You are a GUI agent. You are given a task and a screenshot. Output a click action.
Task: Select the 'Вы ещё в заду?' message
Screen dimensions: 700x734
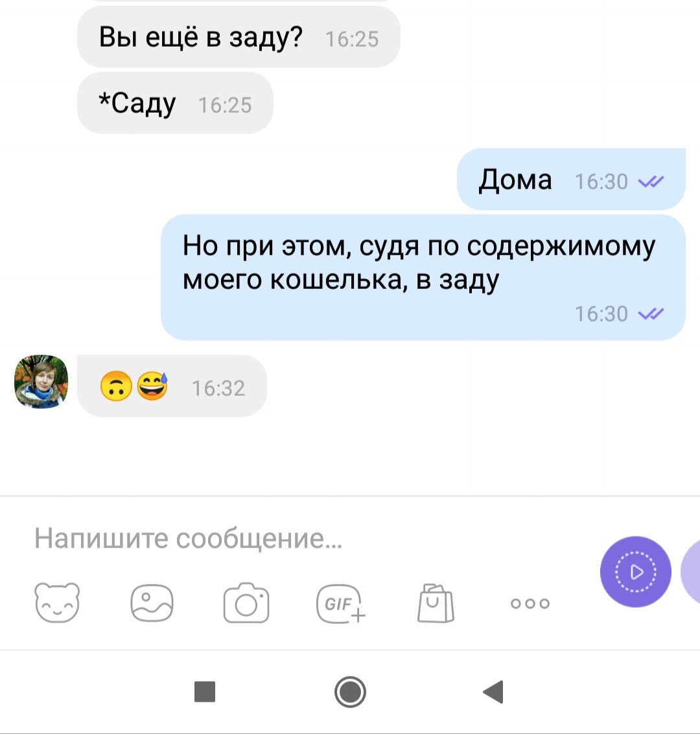(239, 38)
